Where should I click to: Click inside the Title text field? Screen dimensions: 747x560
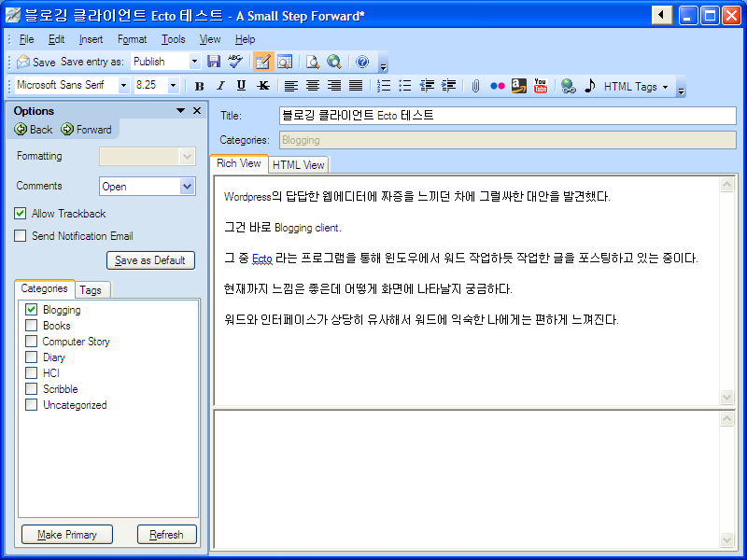pyautogui.click(x=507, y=116)
